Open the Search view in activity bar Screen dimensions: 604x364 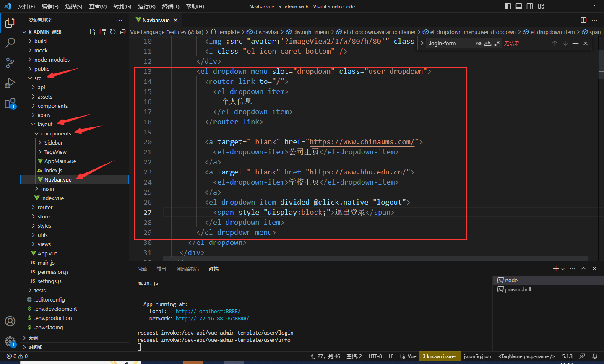pos(10,42)
